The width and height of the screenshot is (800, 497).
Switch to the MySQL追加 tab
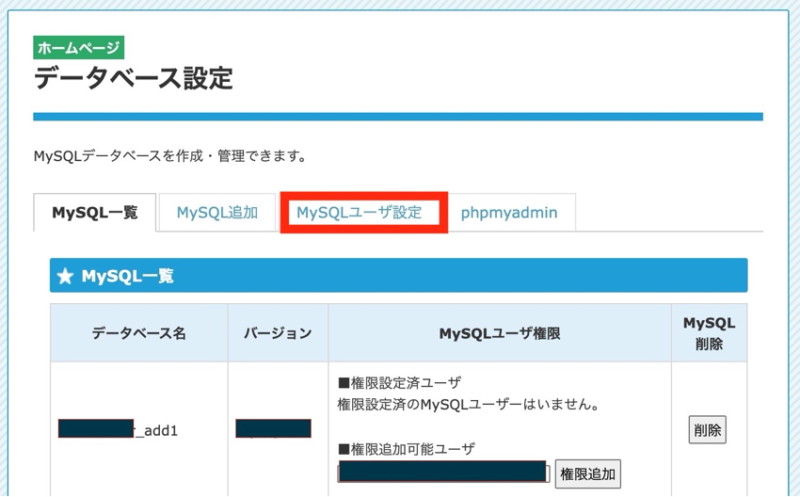(217, 212)
